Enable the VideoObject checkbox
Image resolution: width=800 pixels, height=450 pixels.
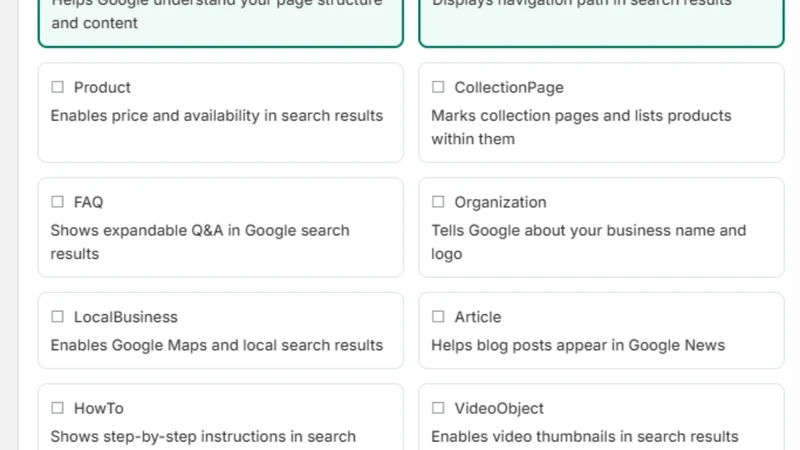pos(438,408)
